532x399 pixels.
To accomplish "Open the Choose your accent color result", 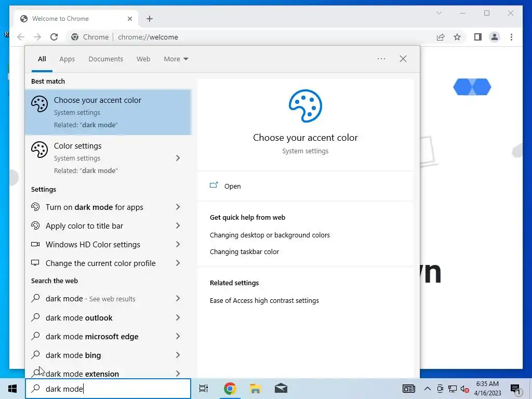I will [x=108, y=112].
